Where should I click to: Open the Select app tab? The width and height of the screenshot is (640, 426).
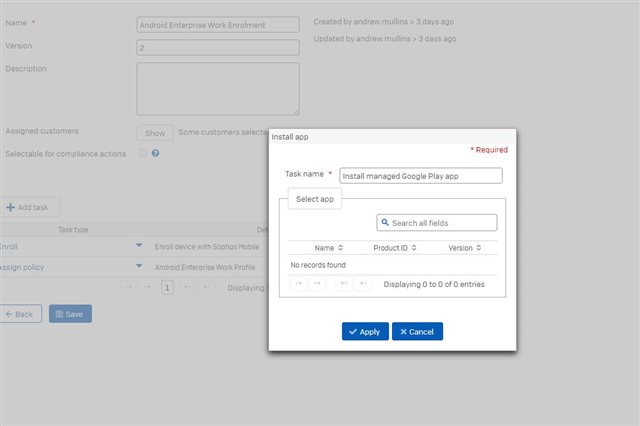(x=315, y=199)
